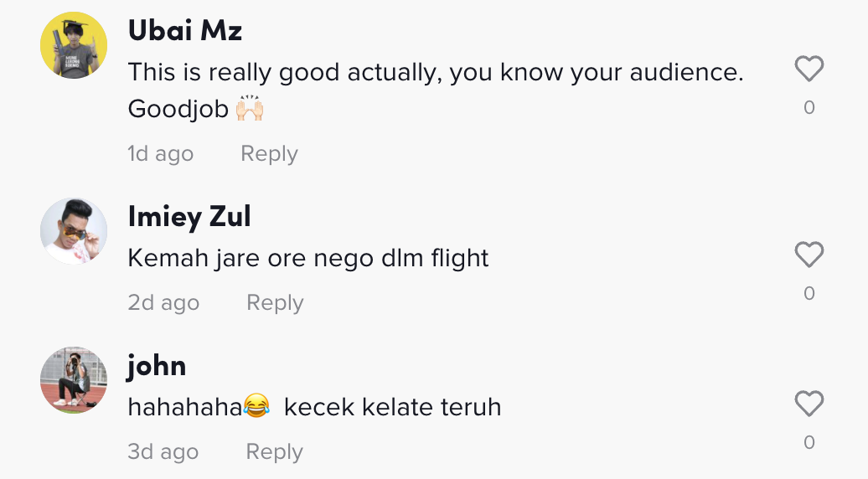Open Ubai Mz's profile picture

[x=74, y=45]
